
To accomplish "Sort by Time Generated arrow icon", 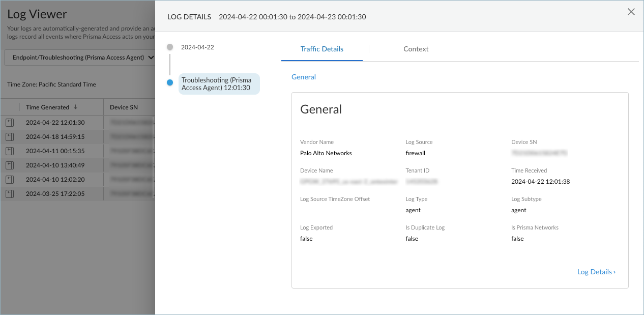I will click(76, 107).
